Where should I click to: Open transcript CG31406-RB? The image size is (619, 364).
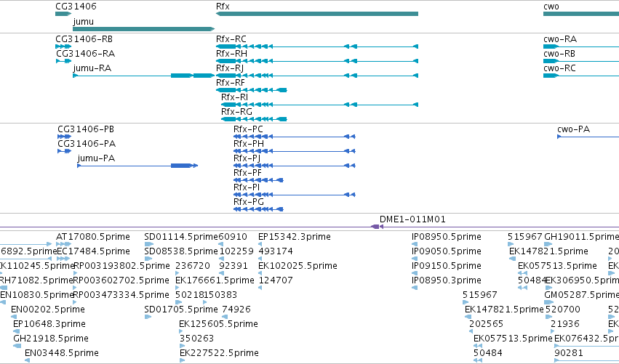[x=84, y=39]
